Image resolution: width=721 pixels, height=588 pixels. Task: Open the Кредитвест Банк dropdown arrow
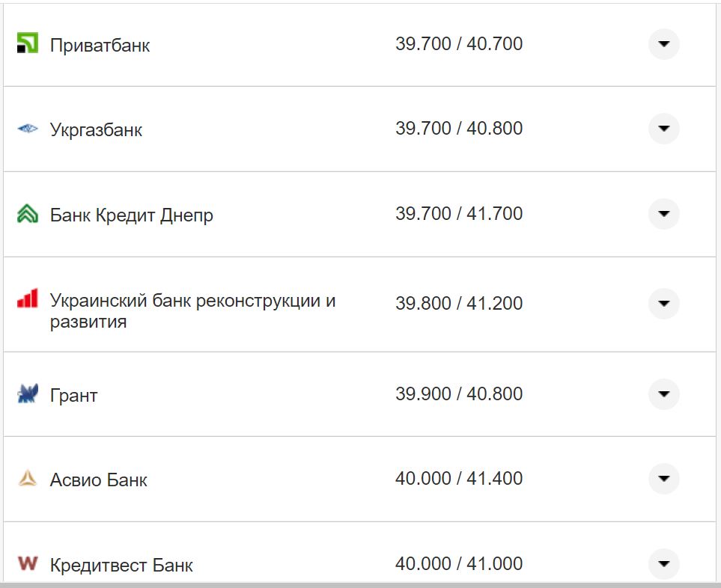(663, 563)
